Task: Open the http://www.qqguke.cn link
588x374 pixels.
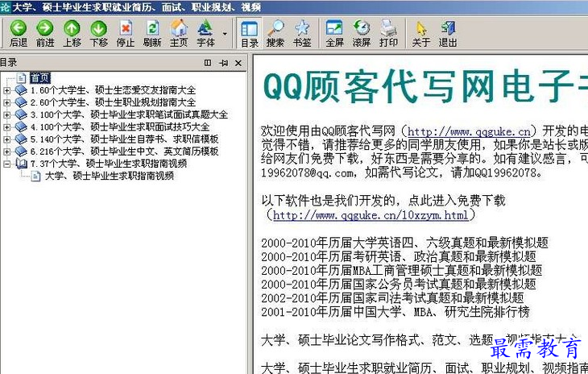Action: pos(469,131)
